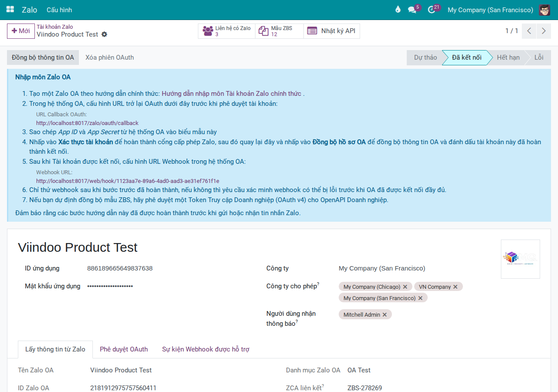This screenshot has width=558, height=392.
Task: Switch to Phê duyệt OAuth tab
Action: click(124, 349)
